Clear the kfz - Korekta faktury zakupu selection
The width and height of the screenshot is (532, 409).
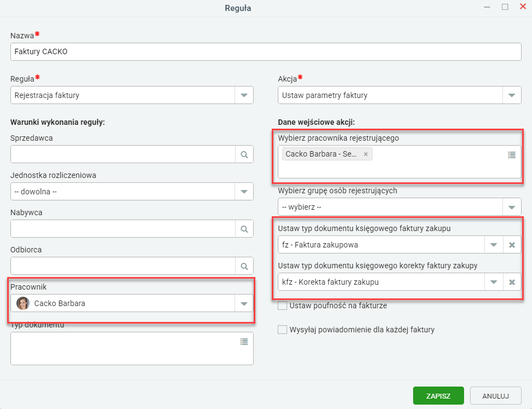coord(512,282)
